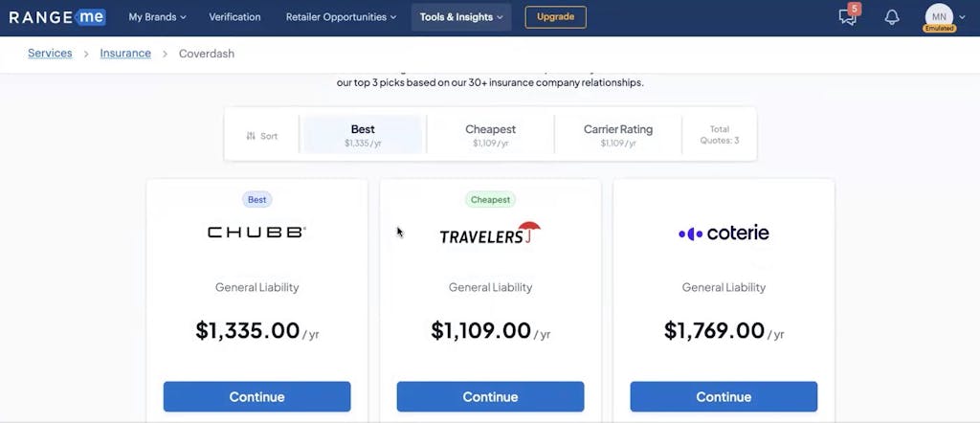
Task: Sort quotes by Cheapest tab
Action: pyautogui.click(x=490, y=135)
